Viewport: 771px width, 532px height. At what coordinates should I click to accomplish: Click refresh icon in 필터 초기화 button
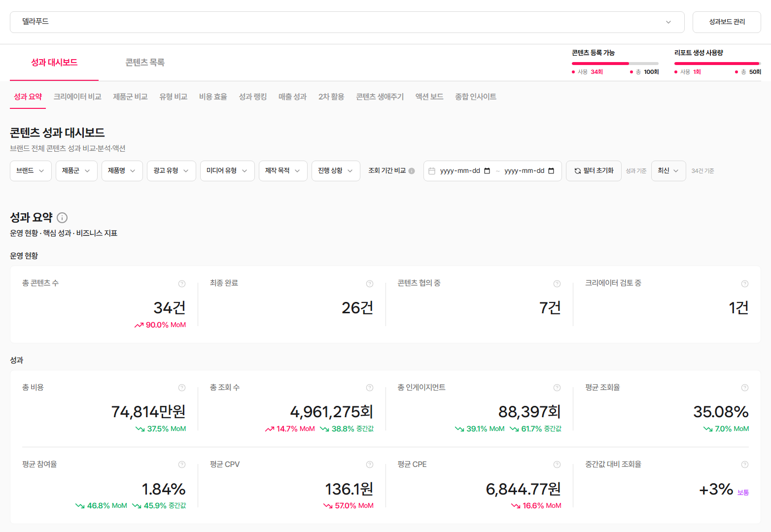tap(577, 171)
